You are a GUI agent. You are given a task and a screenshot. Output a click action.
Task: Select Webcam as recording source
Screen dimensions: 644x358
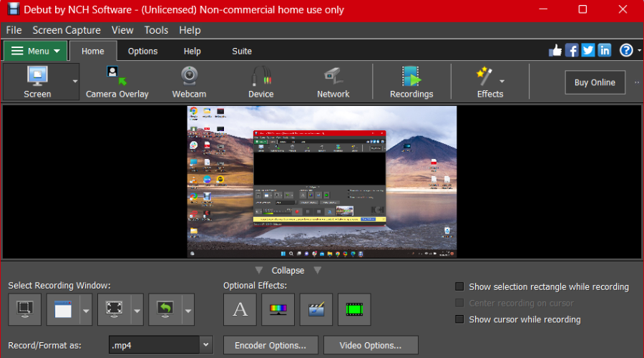click(x=189, y=82)
